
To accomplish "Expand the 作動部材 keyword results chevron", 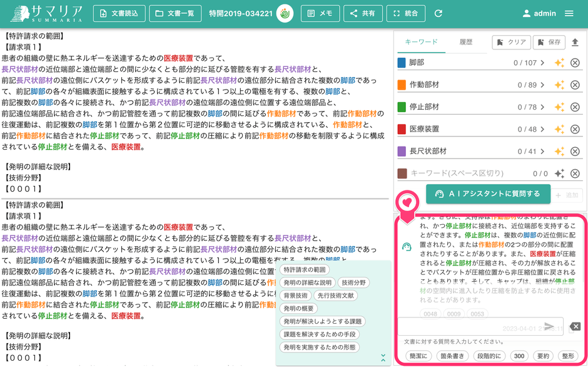I will click(544, 85).
